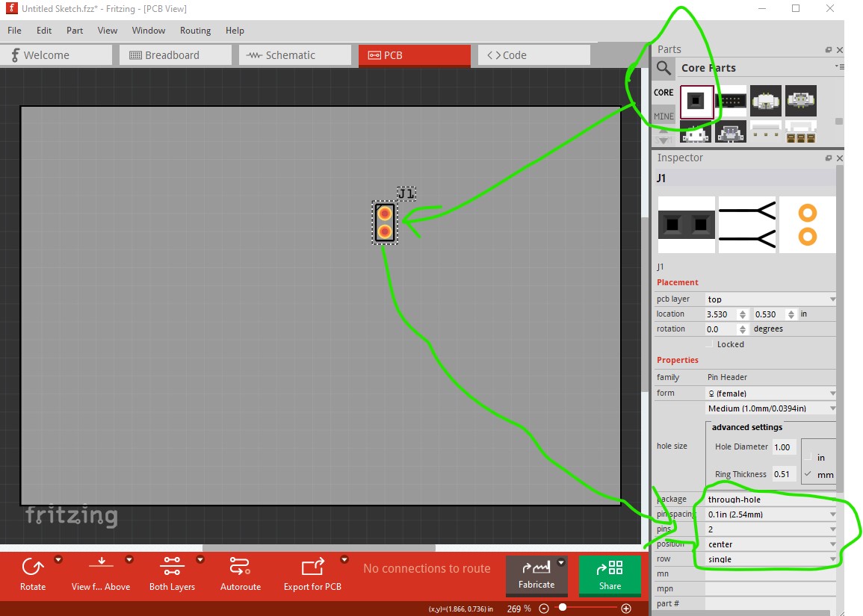The width and height of the screenshot is (863, 616).
Task: Click the Hole Diameter input field
Action: 784,447
